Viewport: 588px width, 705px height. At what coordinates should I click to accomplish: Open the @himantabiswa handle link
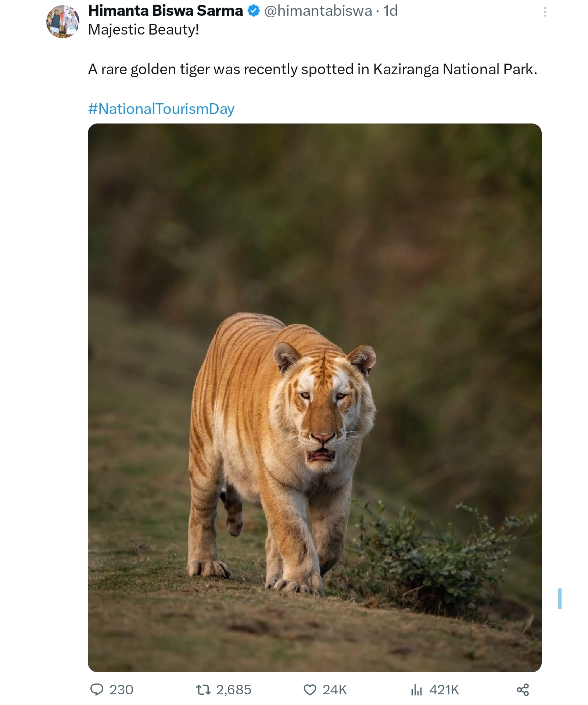coord(318,11)
